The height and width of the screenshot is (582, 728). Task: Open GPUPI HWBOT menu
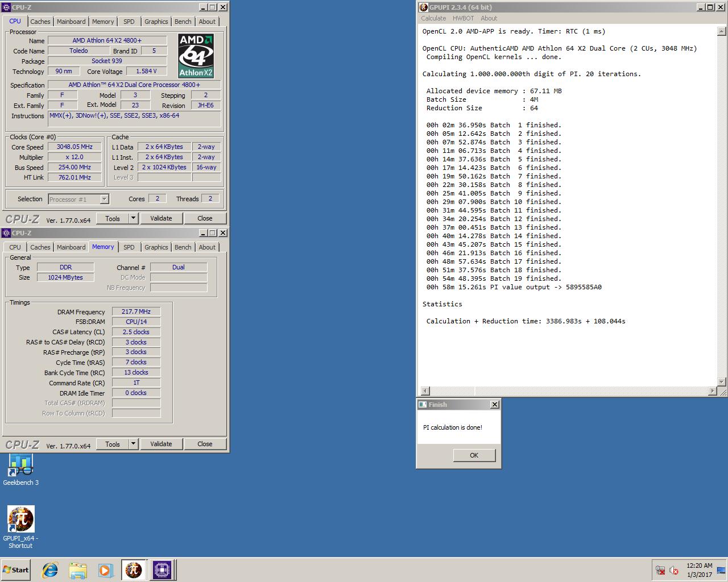point(463,18)
